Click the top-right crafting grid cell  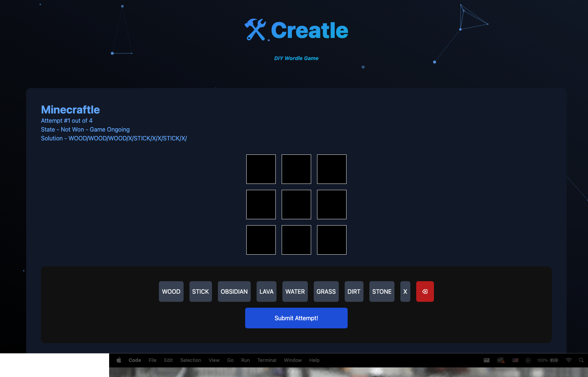[332, 169]
